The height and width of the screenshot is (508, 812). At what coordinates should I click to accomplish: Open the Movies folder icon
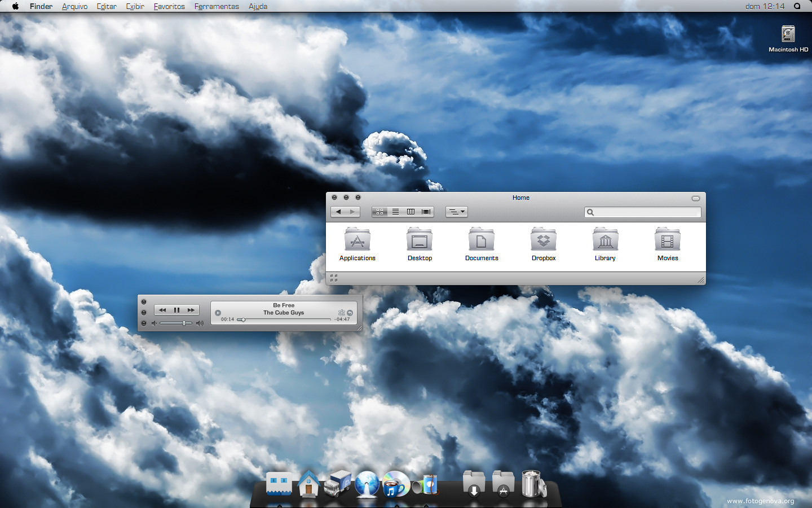(668, 240)
